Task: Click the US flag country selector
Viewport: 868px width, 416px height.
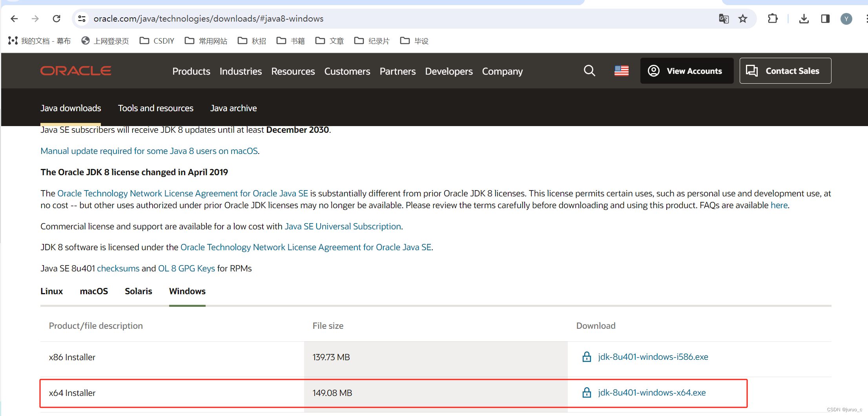Action: click(x=622, y=71)
